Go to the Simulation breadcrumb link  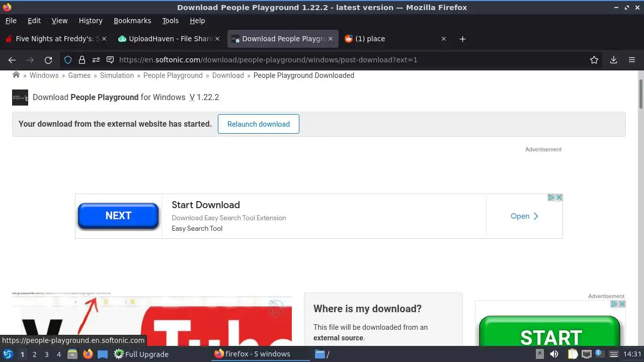pyautogui.click(x=117, y=75)
